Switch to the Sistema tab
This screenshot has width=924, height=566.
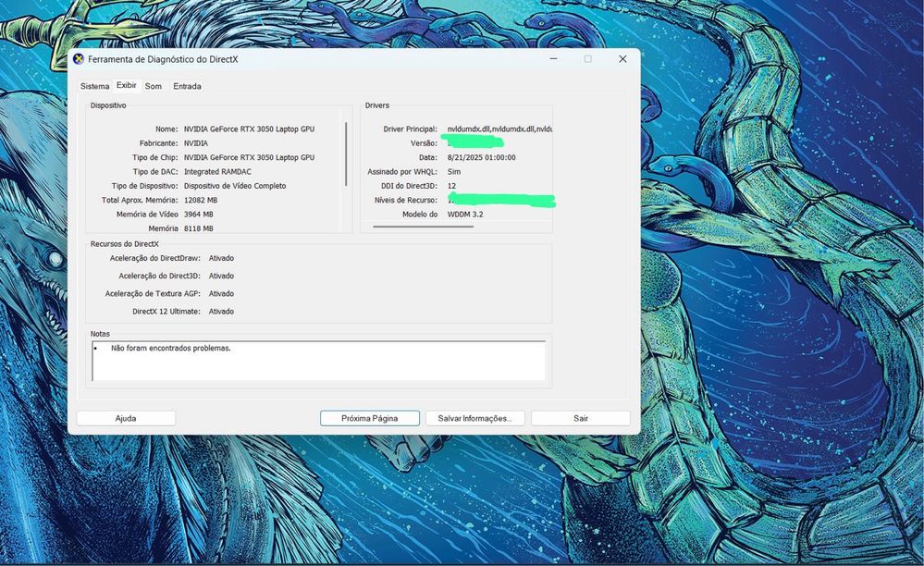[95, 86]
